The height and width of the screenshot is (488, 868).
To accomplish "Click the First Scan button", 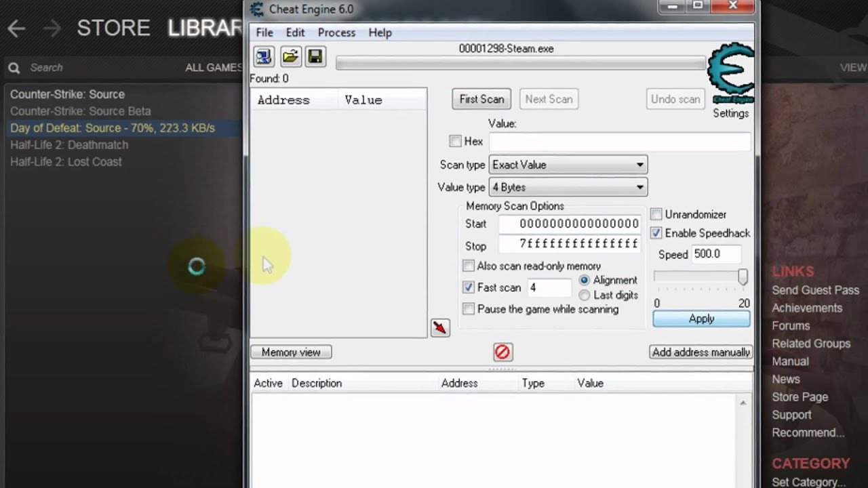I will point(481,99).
